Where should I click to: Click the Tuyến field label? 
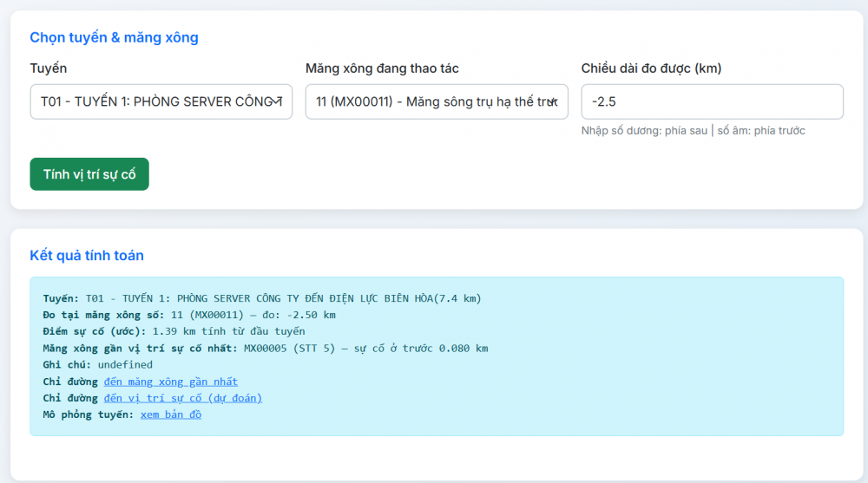click(x=48, y=69)
